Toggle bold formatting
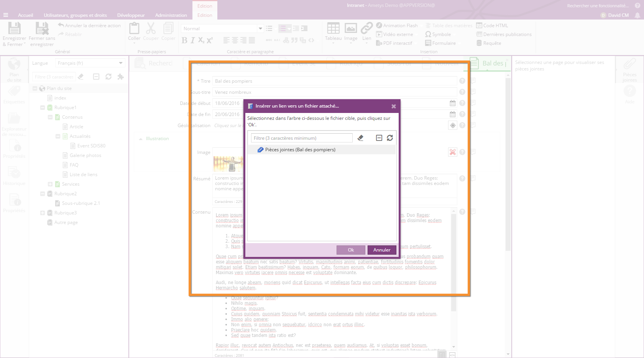Image resolution: width=644 pixels, height=358 pixels. pyautogui.click(x=184, y=40)
